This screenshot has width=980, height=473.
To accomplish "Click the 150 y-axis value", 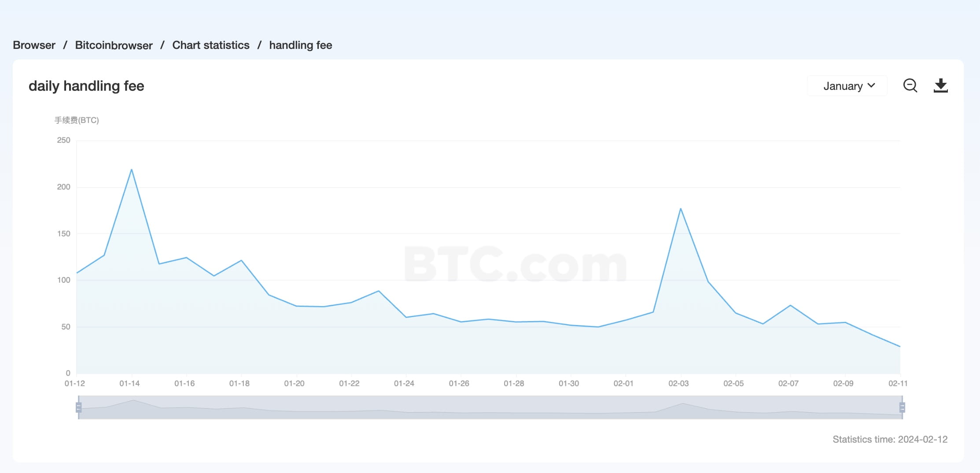I will (x=63, y=233).
